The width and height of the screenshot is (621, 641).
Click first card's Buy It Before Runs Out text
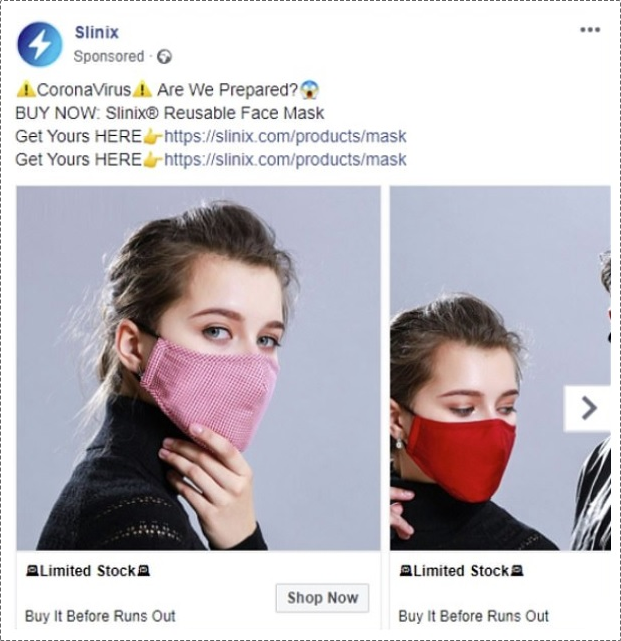100,616
